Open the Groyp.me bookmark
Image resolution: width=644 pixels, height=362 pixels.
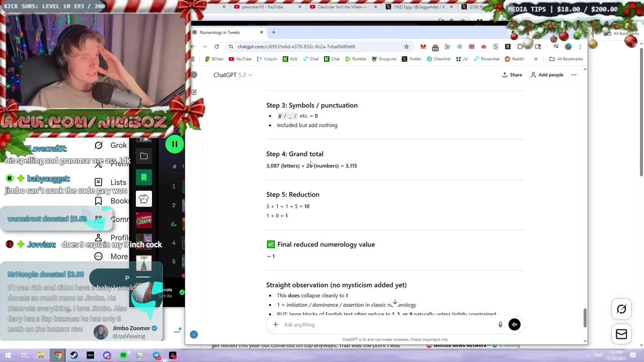click(x=384, y=59)
